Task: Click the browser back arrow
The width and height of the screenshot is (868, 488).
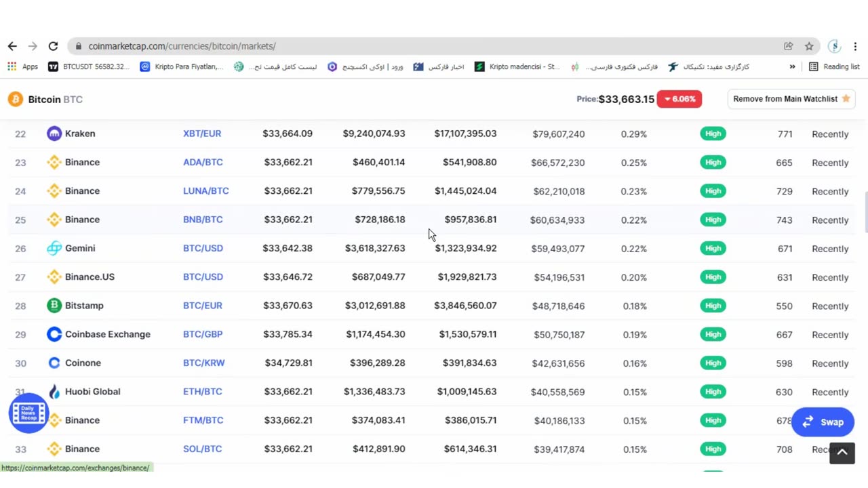Action: coord(12,46)
